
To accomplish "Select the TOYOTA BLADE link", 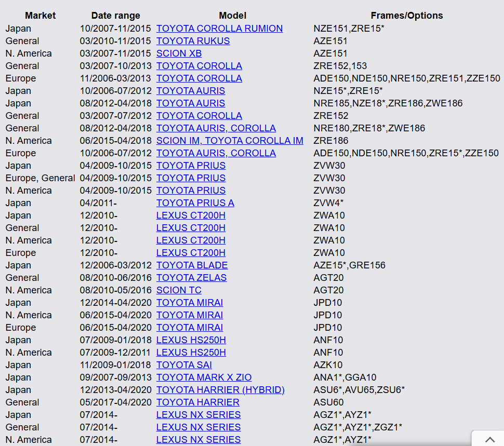I will click(x=192, y=265).
